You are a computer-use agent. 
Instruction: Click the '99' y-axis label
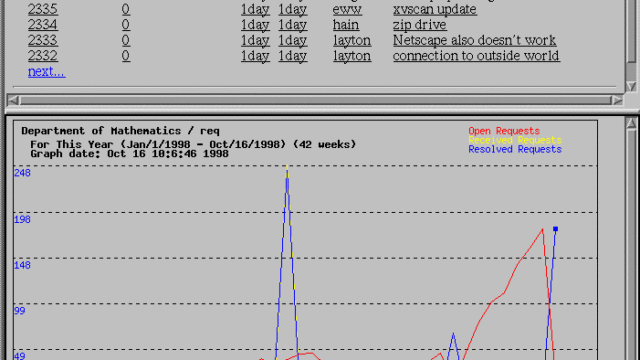click(x=20, y=311)
